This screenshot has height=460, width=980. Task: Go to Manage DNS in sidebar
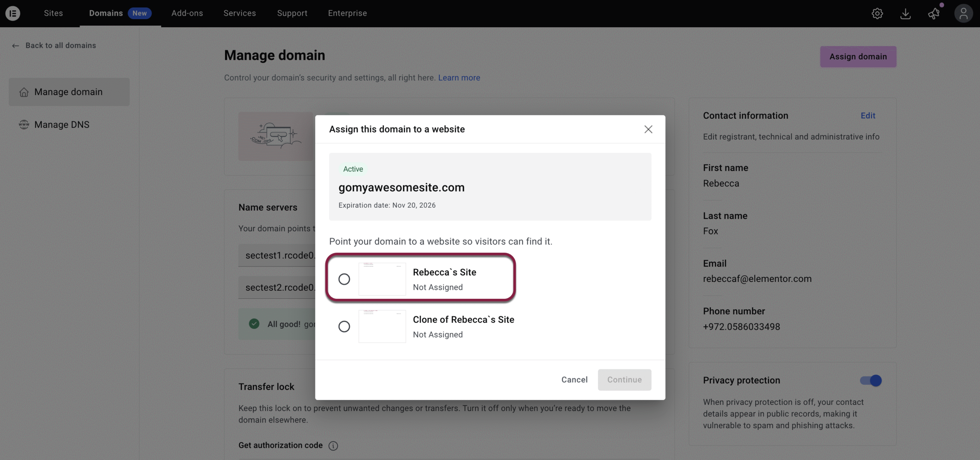[62, 125]
